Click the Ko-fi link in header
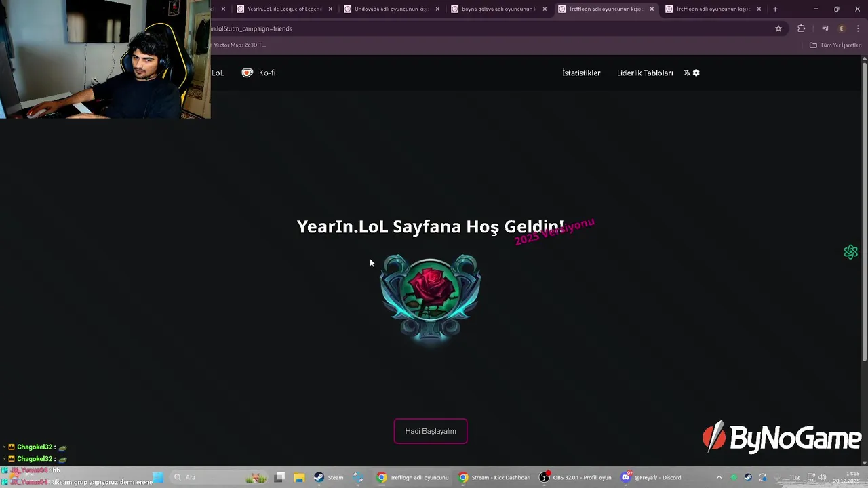Image resolution: width=868 pixels, height=488 pixels. click(x=267, y=73)
